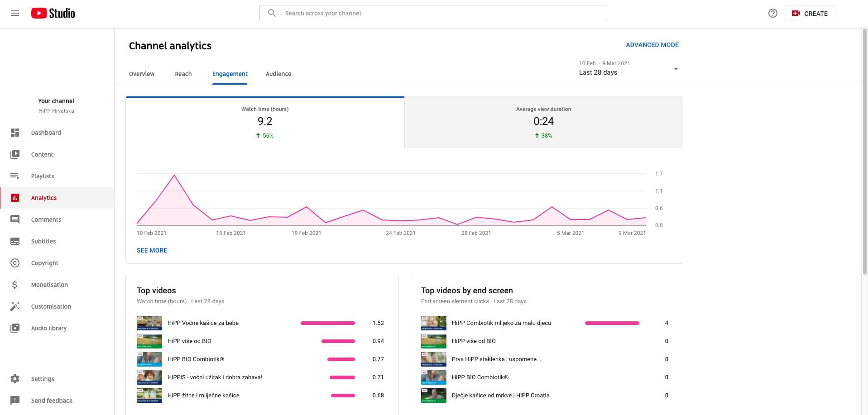
Task: Open Settings gear in sidebar
Action: [15, 379]
